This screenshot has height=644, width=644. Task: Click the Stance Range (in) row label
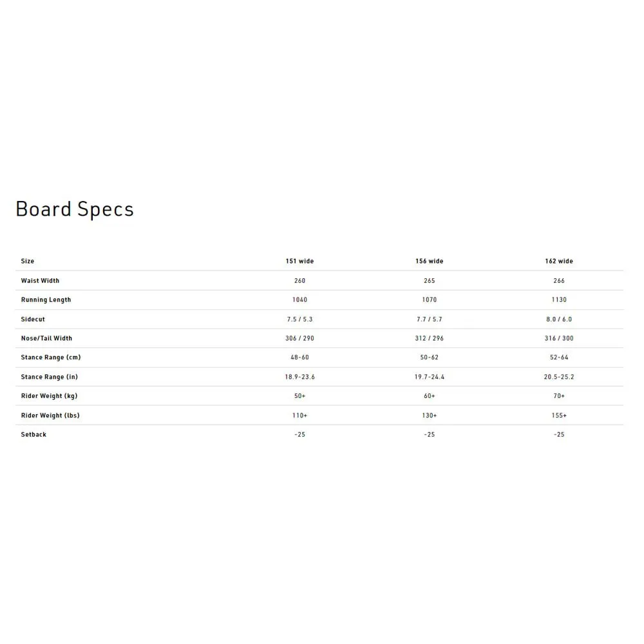coord(49,377)
